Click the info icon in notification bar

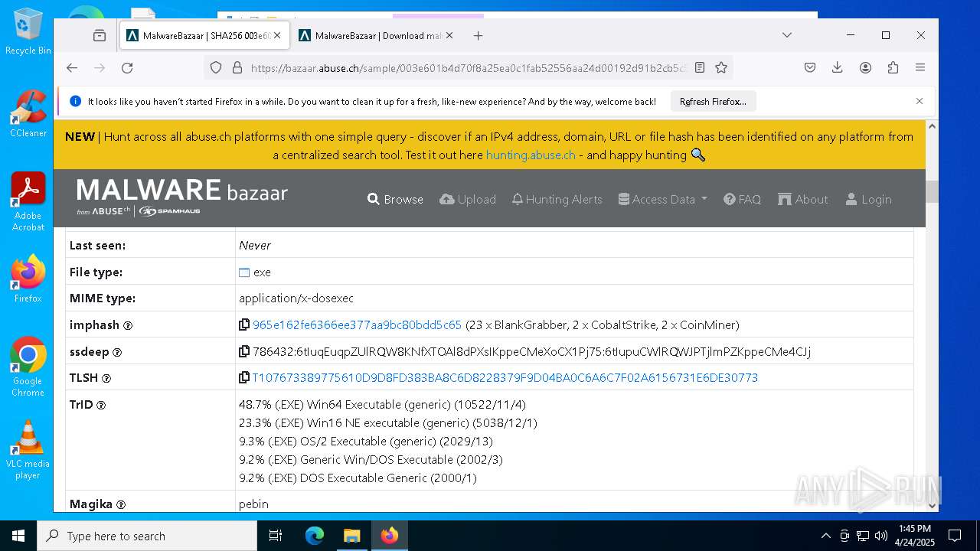coord(75,101)
